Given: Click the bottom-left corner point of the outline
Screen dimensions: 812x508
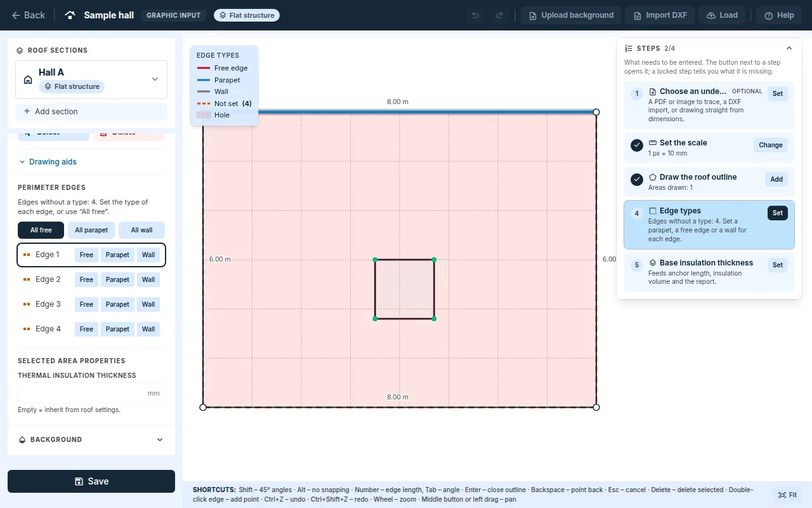Looking at the screenshot, I should click(203, 407).
